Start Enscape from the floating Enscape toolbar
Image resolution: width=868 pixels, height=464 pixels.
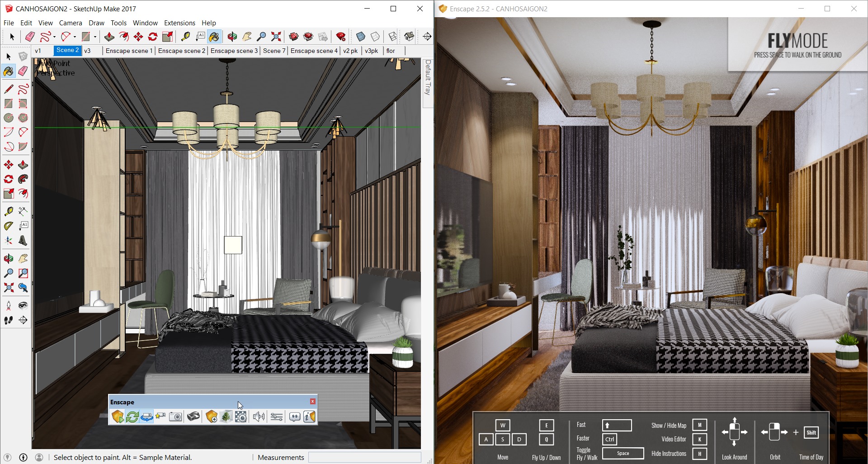pos(118,417)
